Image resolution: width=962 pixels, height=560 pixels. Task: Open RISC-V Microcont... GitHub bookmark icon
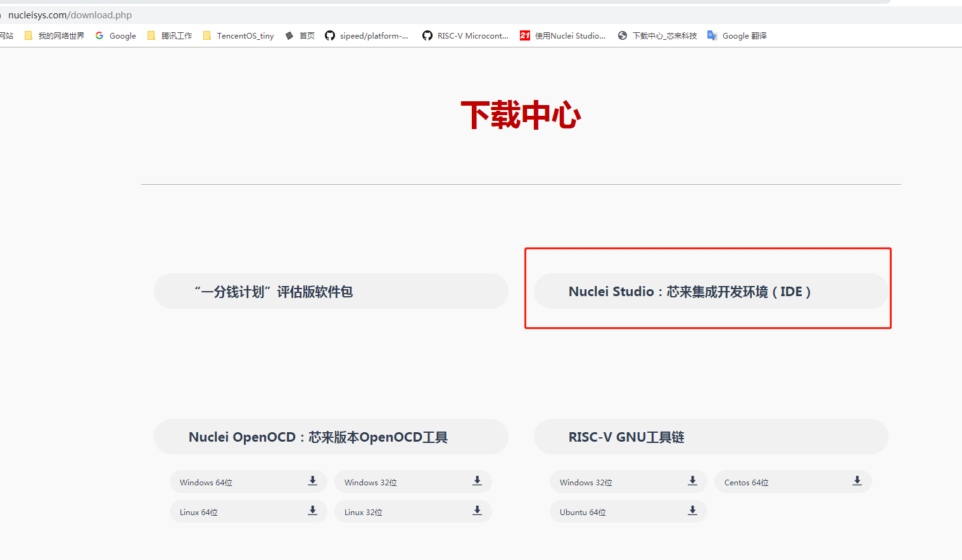(427, 35)
